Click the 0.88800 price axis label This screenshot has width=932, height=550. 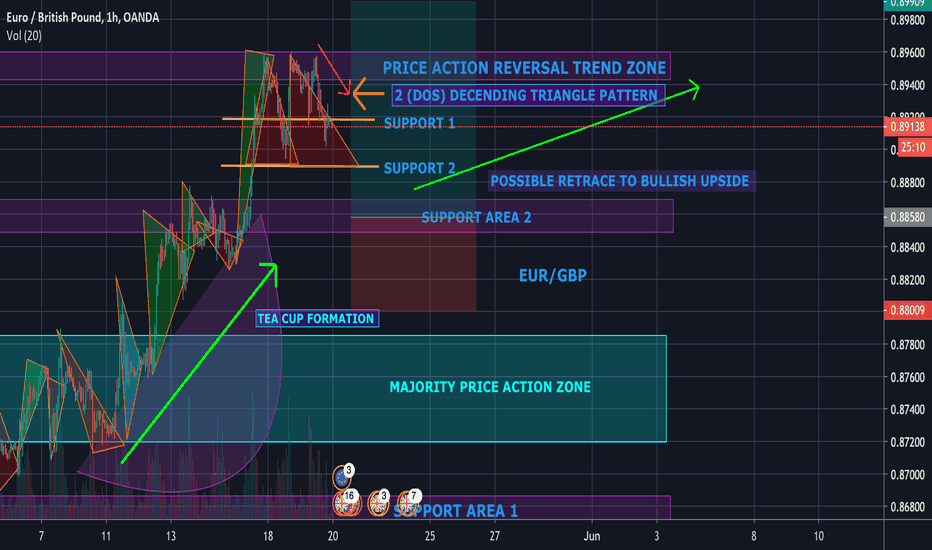[907, 183]
